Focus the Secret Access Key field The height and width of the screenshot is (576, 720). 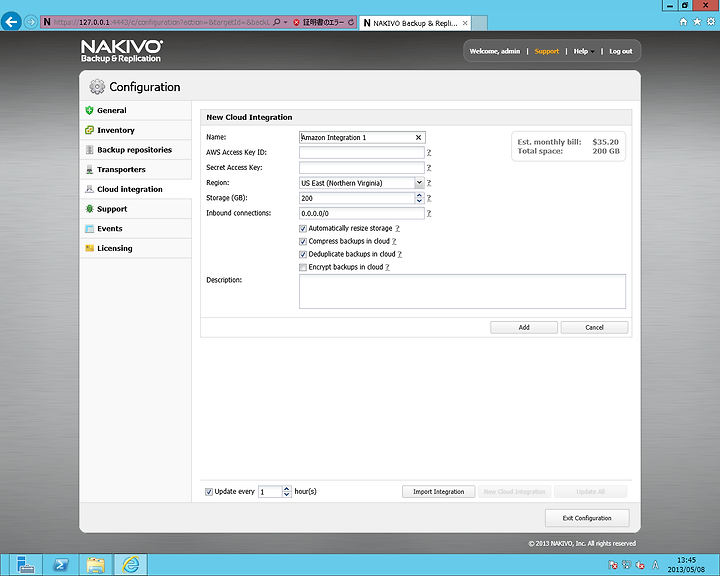click(362, 168)
